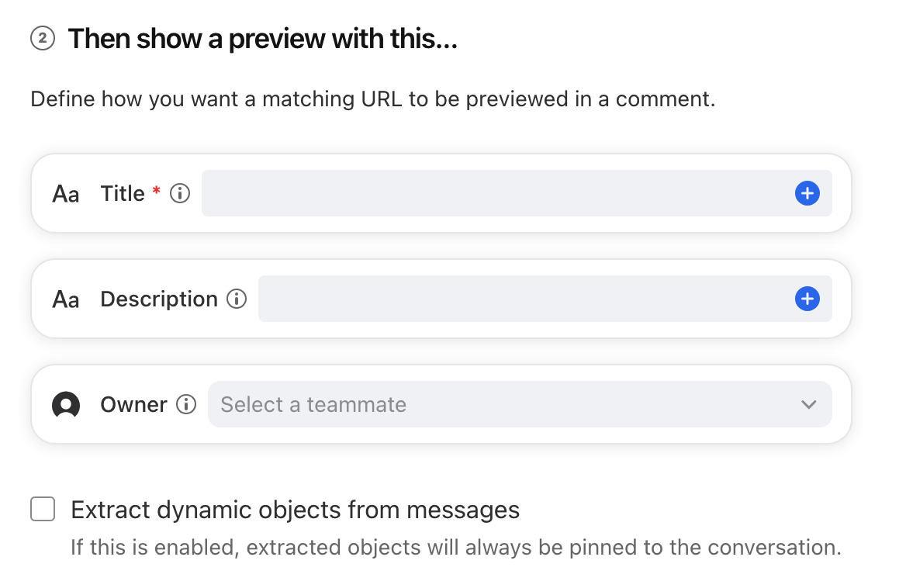Click the Title field label
Viewport: 906px width, 588px height.
point(123,193)
